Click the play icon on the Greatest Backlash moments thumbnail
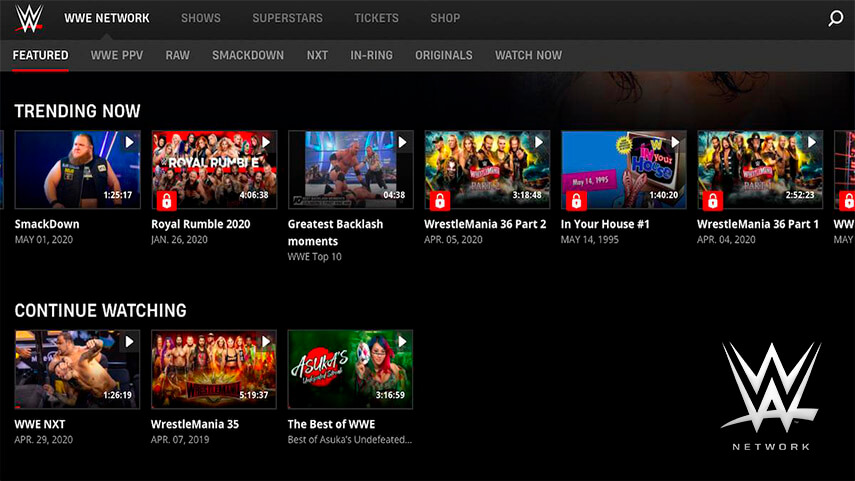Screen dimensions: 855x481 pyautogui.click(x=402, y=142)
